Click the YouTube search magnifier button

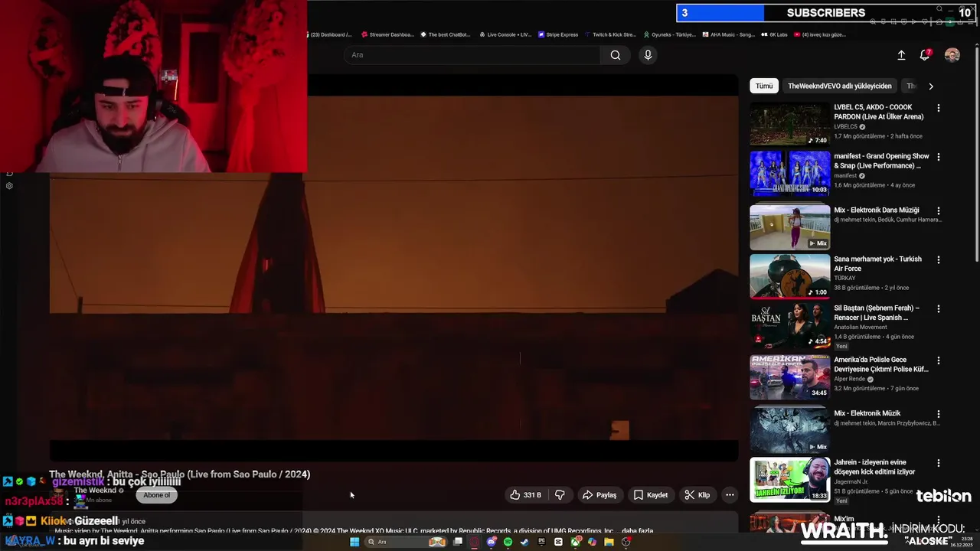coord(616,55)
